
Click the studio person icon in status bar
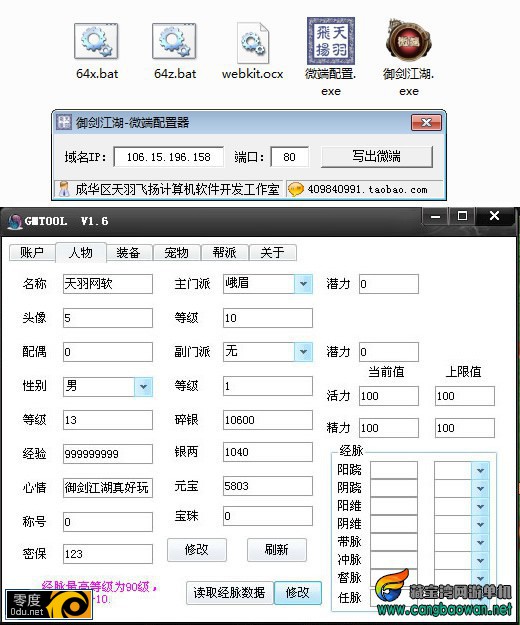[x=64, y=189]
